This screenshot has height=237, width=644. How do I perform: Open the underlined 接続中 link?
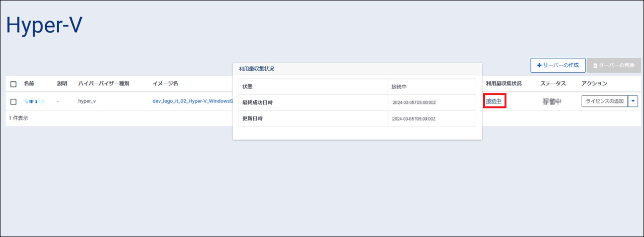[493, 101]
